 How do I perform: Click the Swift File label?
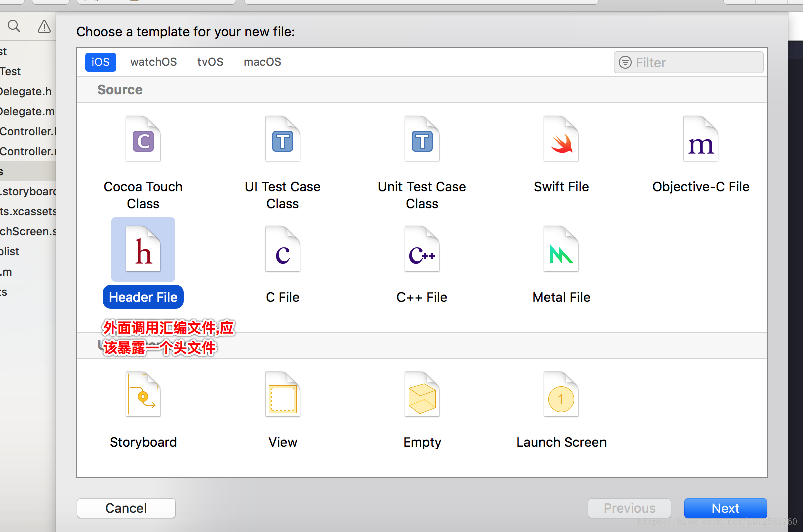(561, 187)
